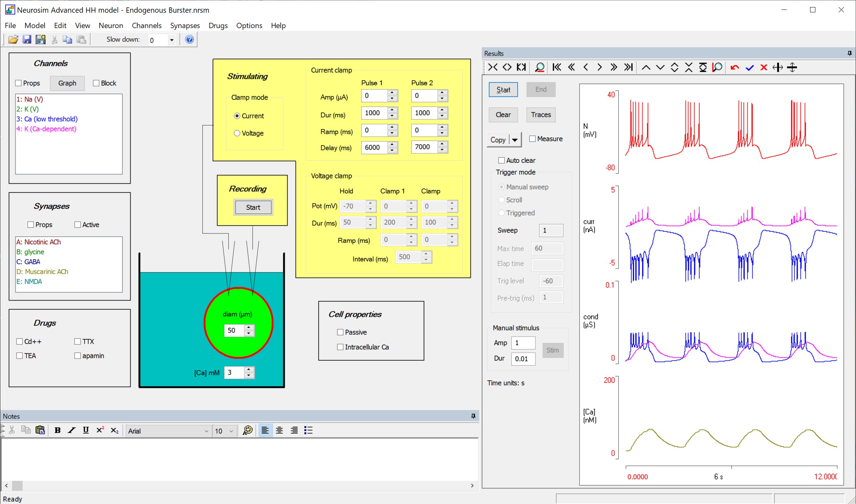Click the Traces button
Screen dimensions: 856x504
coord(540,115)
